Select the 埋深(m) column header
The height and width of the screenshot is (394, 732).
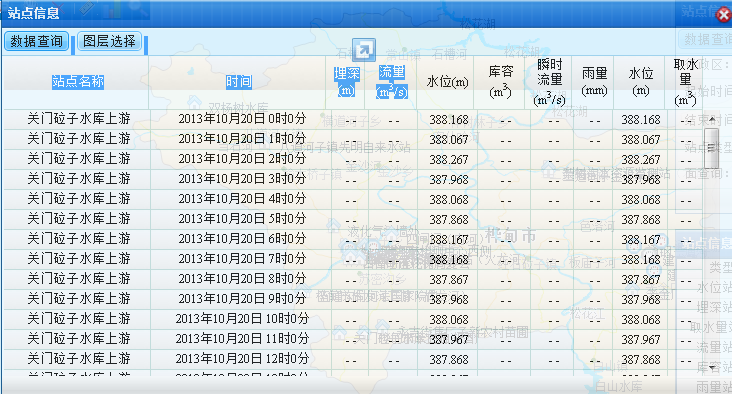(x=347, y=82)
